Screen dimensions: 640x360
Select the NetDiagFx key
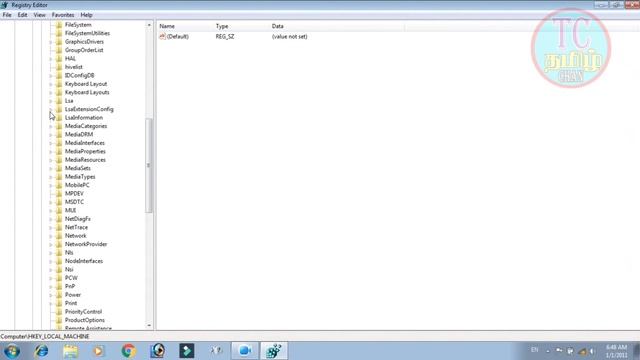point(78,219)
